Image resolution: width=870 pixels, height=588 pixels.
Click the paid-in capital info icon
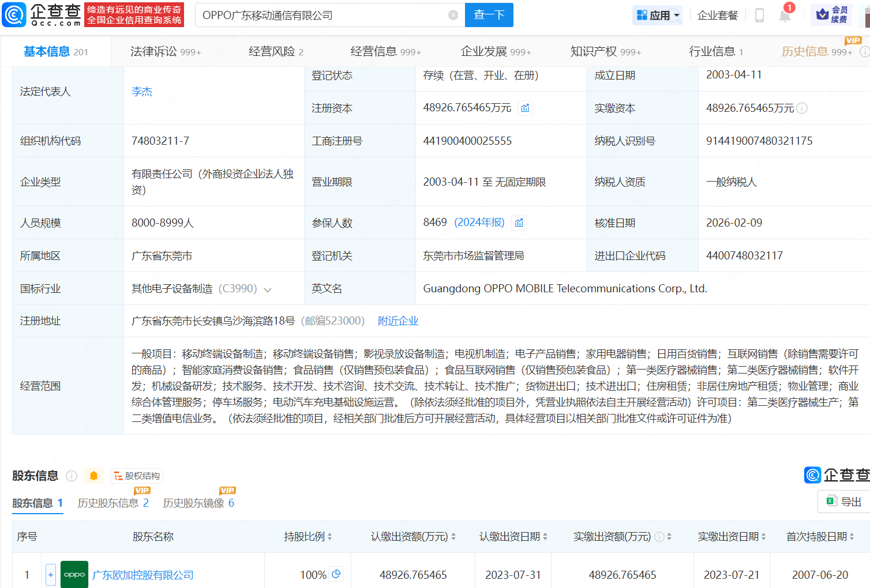click(x=802, y=108)
